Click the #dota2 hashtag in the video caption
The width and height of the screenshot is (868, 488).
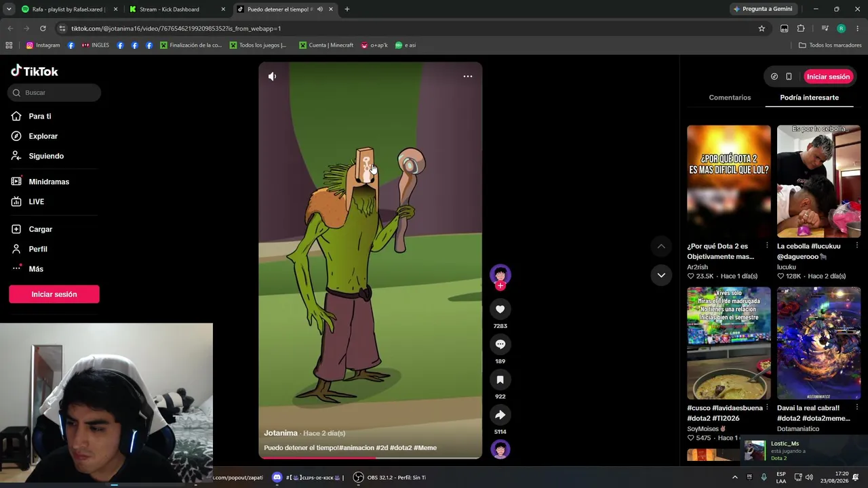coord(401,448)
